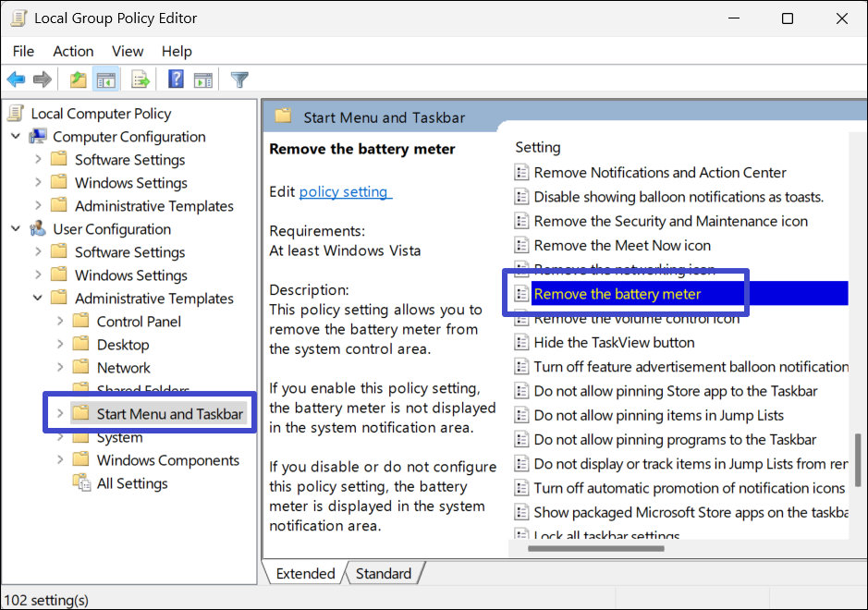Click the policy setting edit link
Image resolution: width=868 pixels, height=610 pixels.
click(344, 192)
